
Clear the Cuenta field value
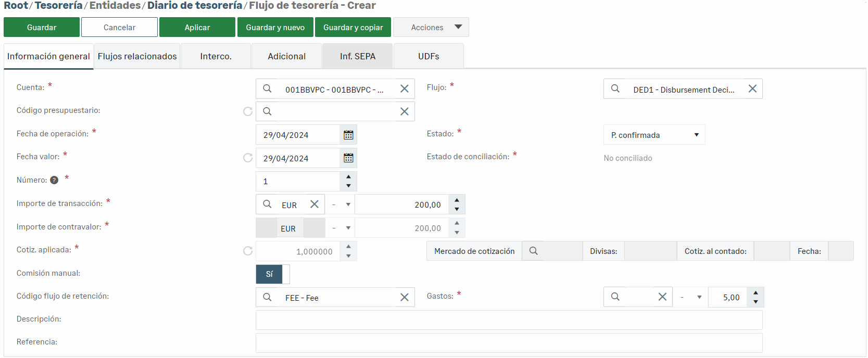[x=404, y=89]
